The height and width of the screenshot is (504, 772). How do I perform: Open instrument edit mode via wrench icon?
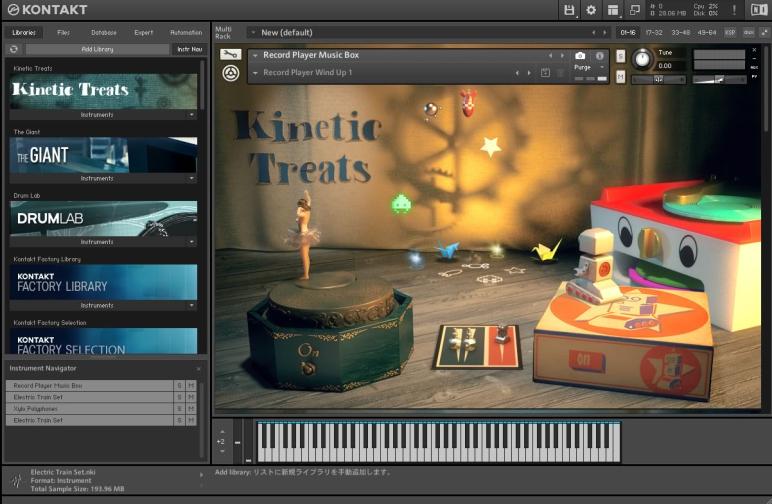230,55
